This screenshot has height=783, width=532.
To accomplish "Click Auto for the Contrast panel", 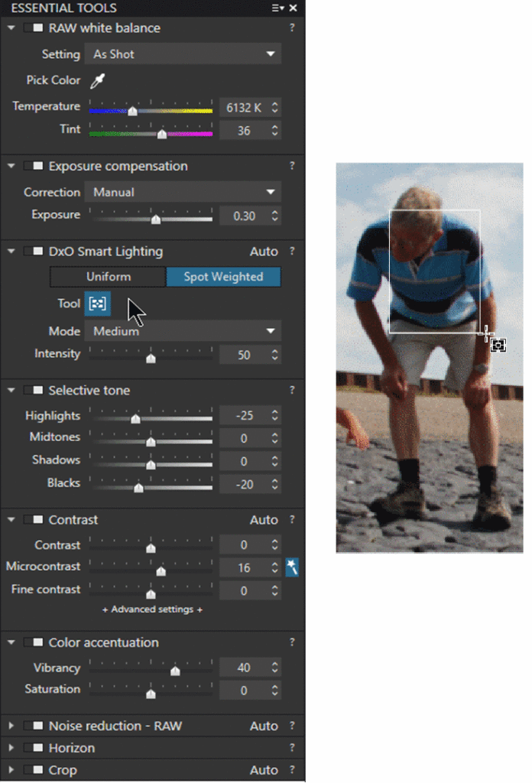I will click(x=264, y=520).
